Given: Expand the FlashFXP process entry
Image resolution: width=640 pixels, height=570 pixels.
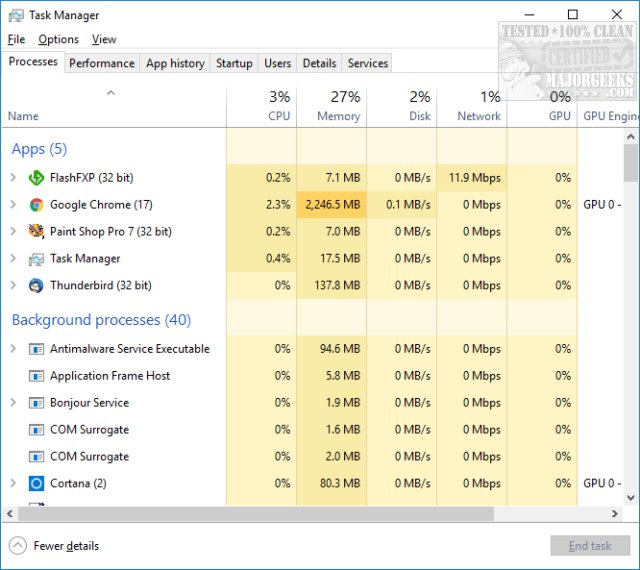Looking at the screenshot, I should click(x=13, y=178).
